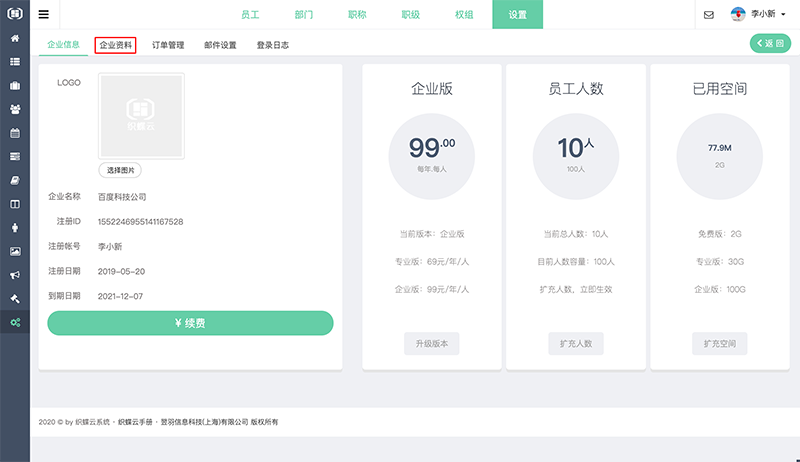Screen dimensions: 800x462
Task: Click 当前总人数: 10人 text
Action: (x=576, y=234)
